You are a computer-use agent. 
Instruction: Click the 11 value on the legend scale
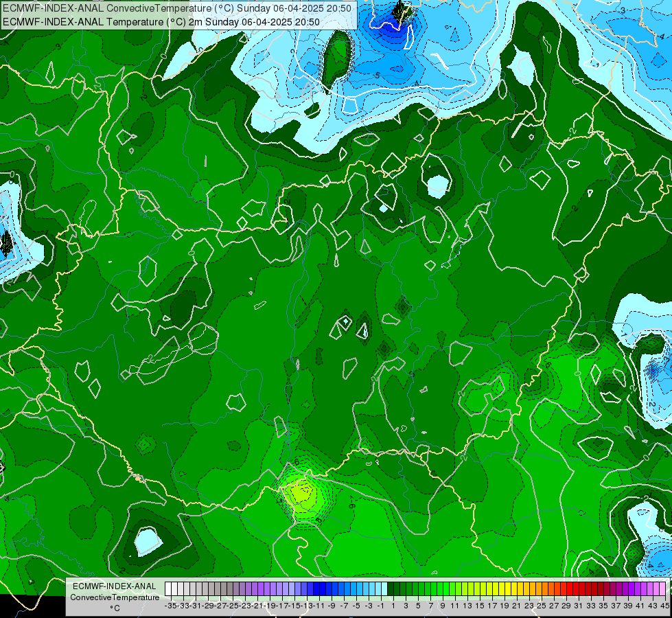455,606
